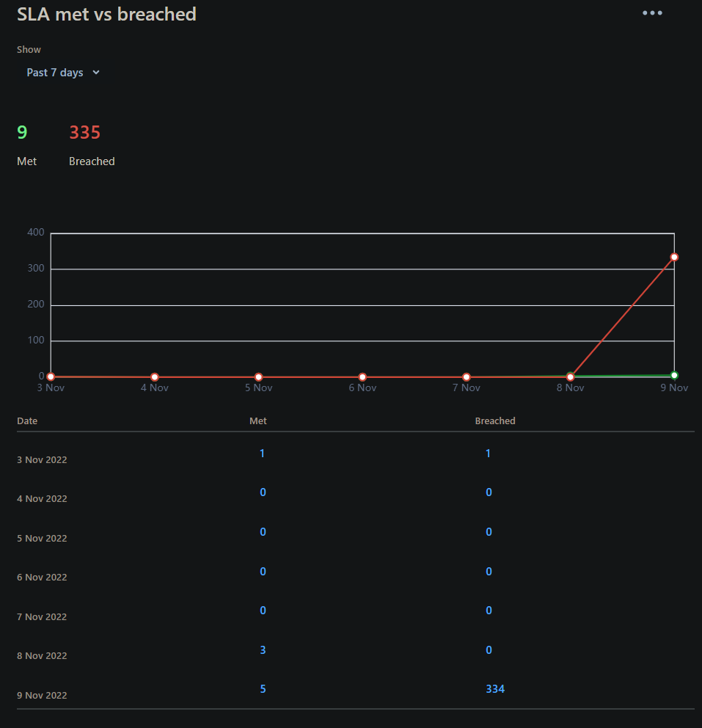Image resolution: width=702 pixels, height=728 pixels.
Task: Open the more options ellipsis menu
Action: point(652,12)
